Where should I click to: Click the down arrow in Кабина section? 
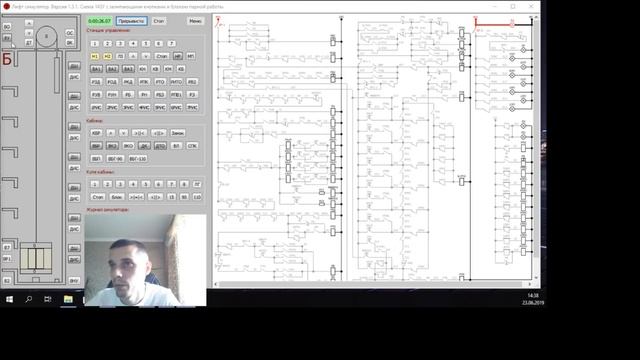click(x=123, y=133)
